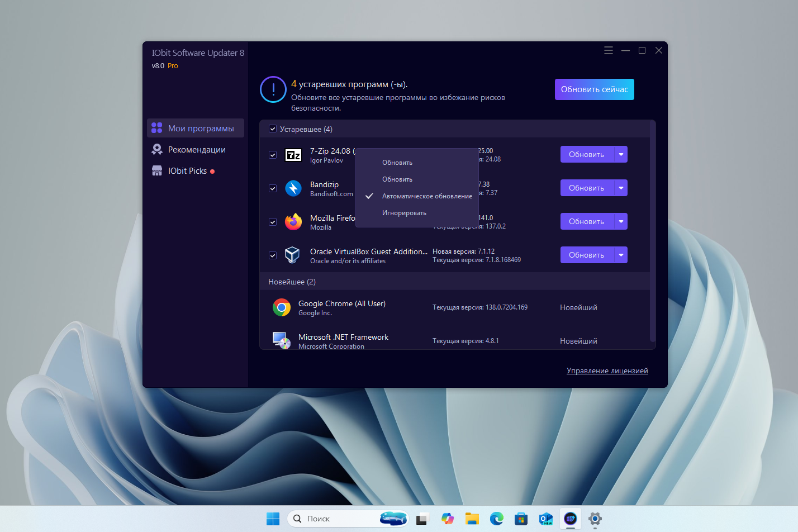Open the Управление лицензией link

click(607, 370)
